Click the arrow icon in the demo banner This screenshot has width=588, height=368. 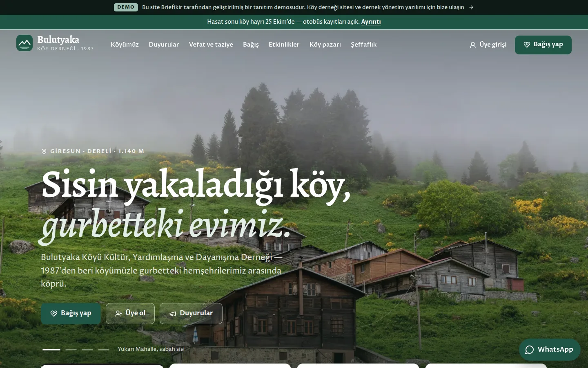coord(471,7)
